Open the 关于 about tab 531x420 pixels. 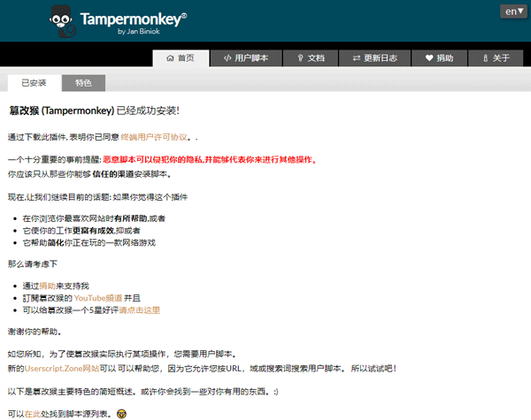496,58
